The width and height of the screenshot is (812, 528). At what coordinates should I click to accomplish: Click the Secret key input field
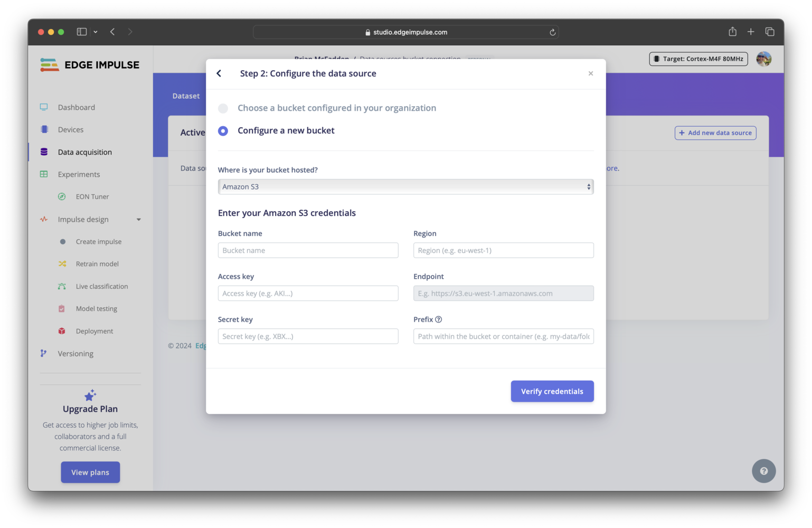tap(308, 336)
